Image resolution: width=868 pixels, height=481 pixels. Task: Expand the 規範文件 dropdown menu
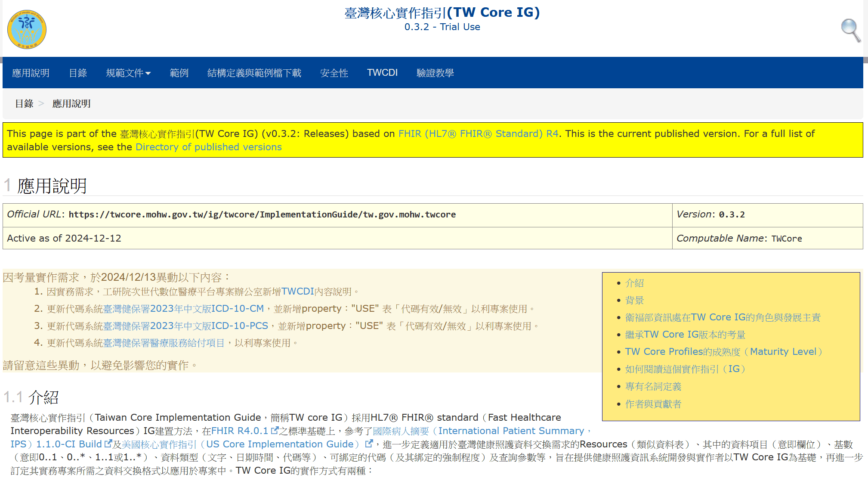[x=128, y=73]
